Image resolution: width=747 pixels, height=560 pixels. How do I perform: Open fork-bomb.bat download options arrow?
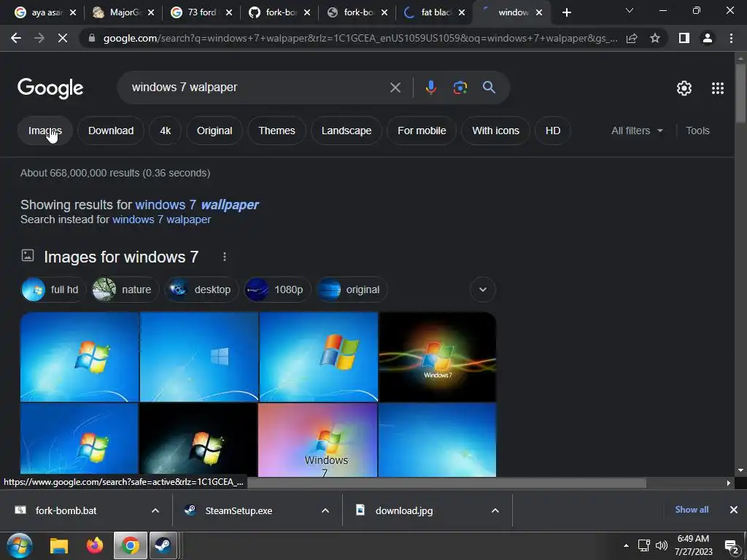click(x=155, y=510)
